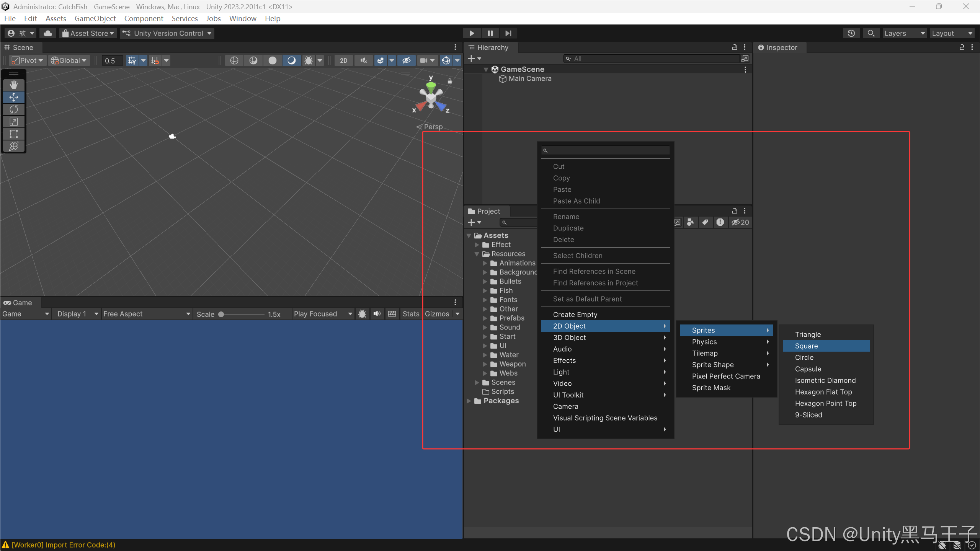This screenshot has width=980, height=551.
Task: Toggle Game view mute audio
Action: [377, 314]
